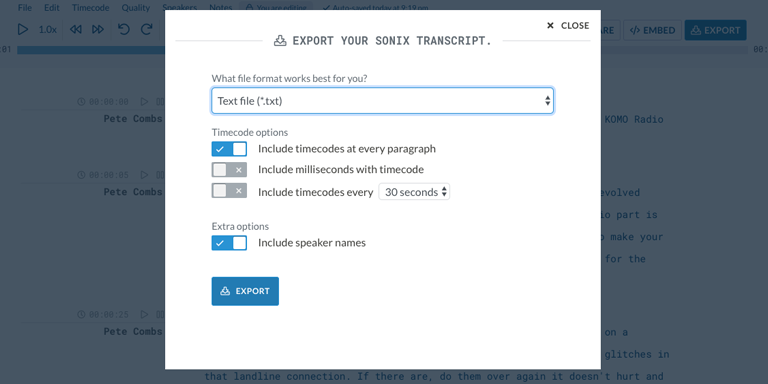The height and width of the screenshot is (384, 768).
Task: Click the undo arrow icon
Action: pos(123,29)
